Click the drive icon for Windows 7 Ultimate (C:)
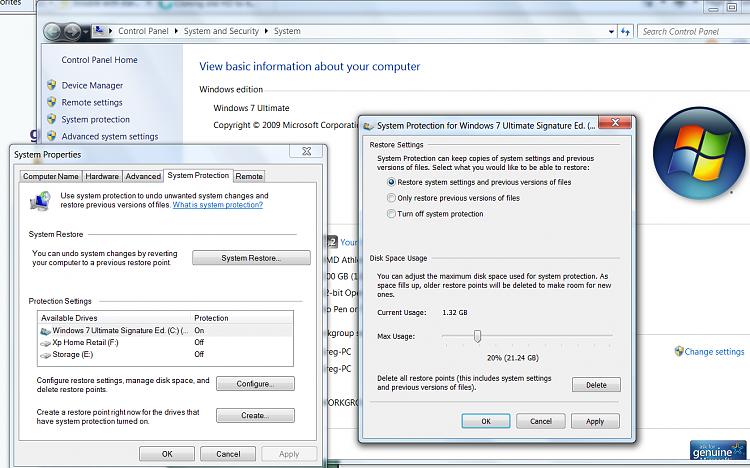Viewport: 750px width, 468px height. (x=45, y=331)
